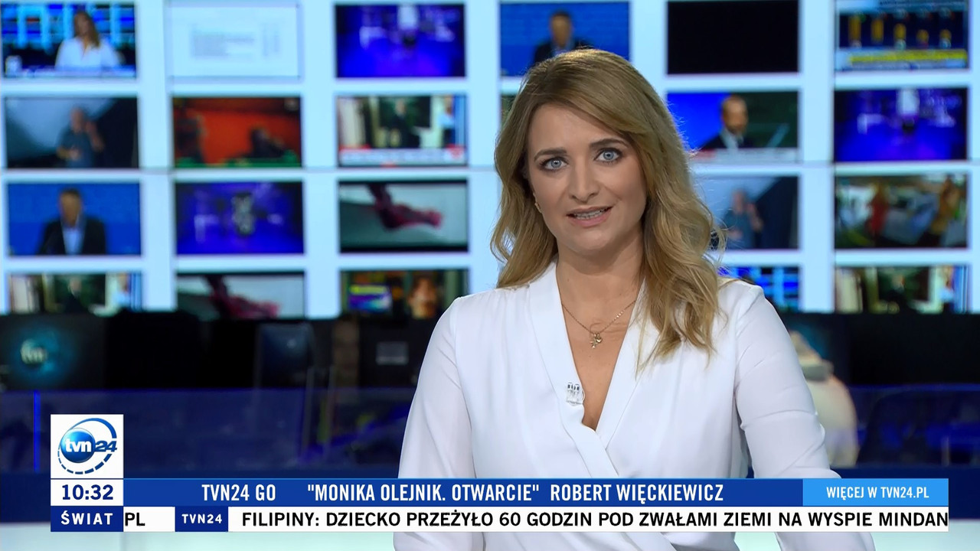Click the ŚWIAT category label
Screen dimensions: 980x551
tap(87, 518)
